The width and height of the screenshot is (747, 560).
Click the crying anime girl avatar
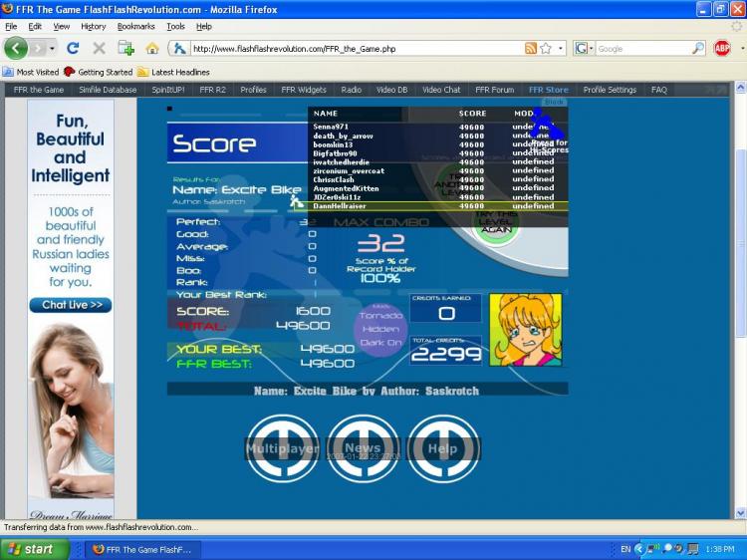point(526,330)
